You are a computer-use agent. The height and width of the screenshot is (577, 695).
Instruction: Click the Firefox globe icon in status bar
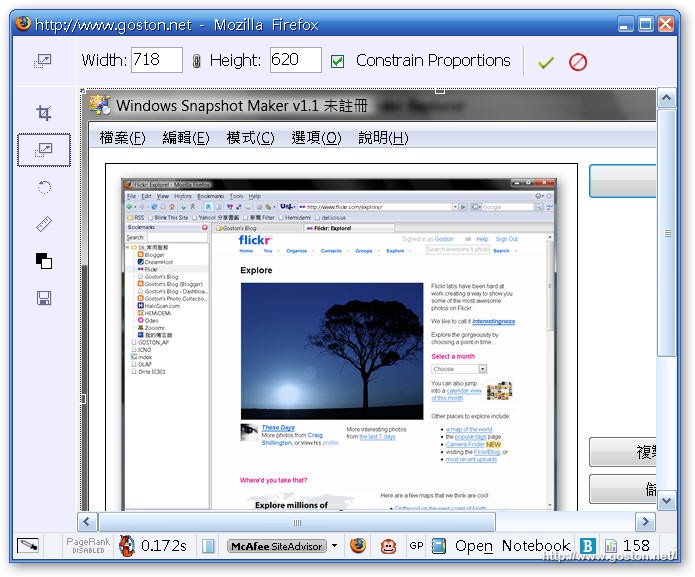[358, 546]
